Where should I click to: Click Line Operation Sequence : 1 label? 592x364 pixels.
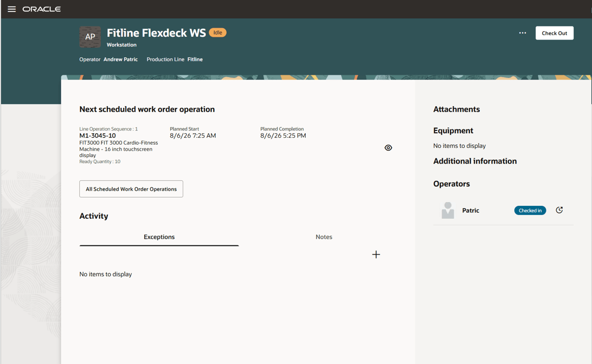click(x=108, y=129)
